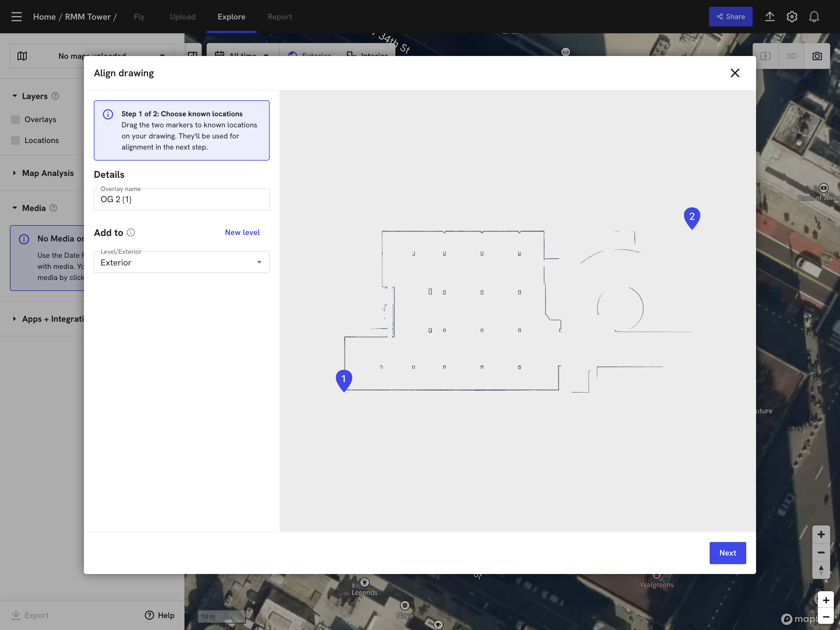Select the Overlay name input field
The image size is (840, 630).
[x=181, y=199]
